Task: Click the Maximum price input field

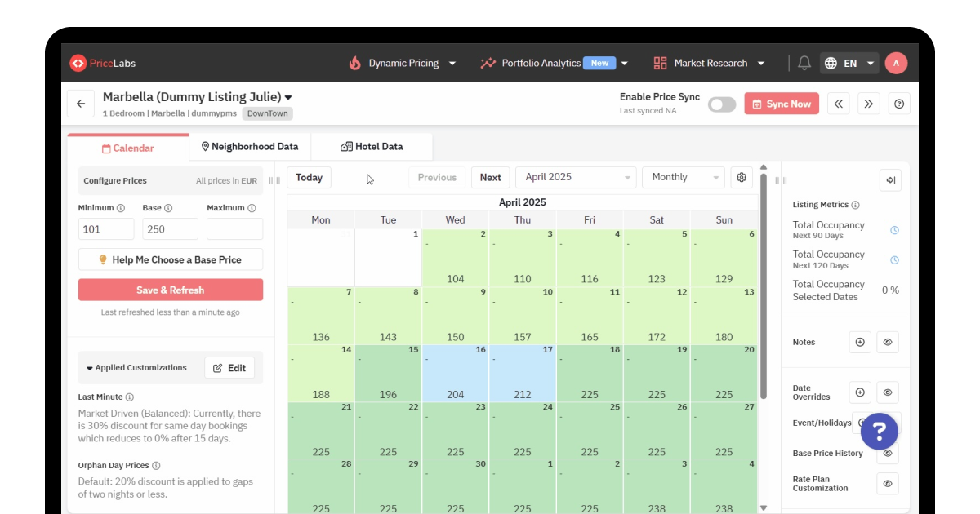Action: point(235,229)
